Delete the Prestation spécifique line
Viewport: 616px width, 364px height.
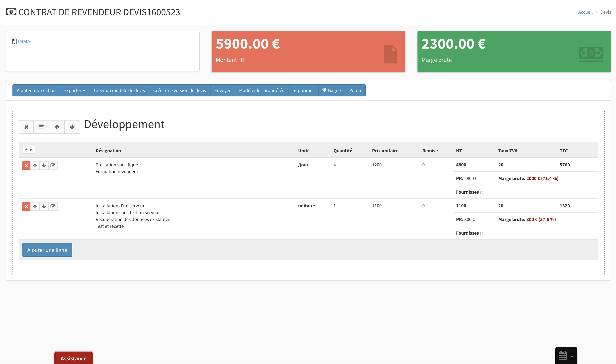click(x=26, y=165)
